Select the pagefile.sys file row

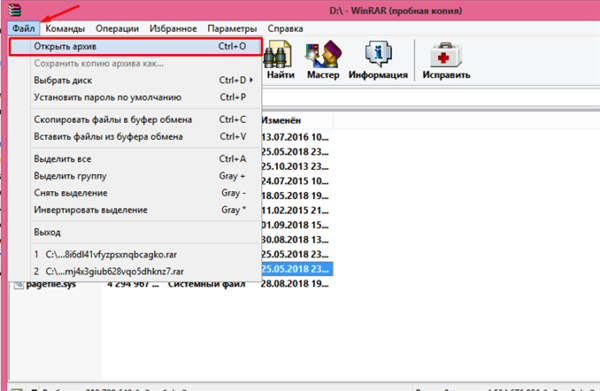click(x=171, y=284)
